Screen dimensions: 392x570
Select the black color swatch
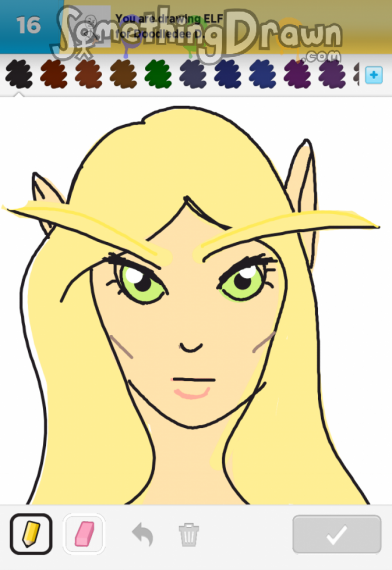pyautogui.click(x=19, y=74)
